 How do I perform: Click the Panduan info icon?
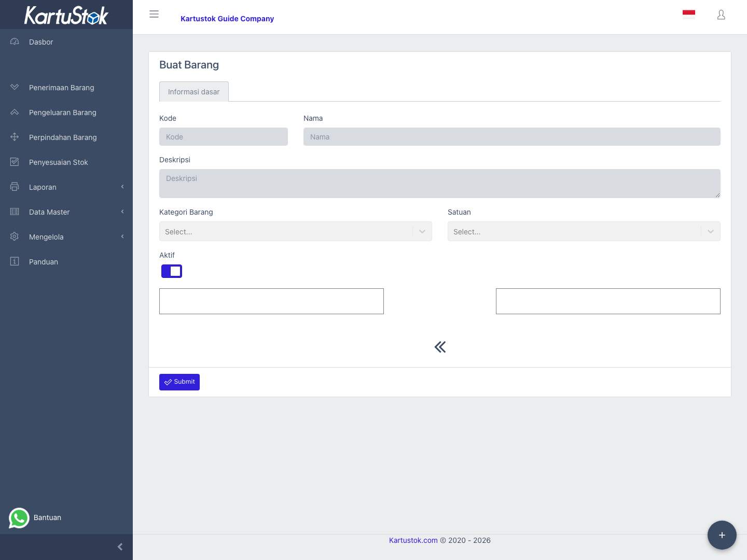(15, 261)
